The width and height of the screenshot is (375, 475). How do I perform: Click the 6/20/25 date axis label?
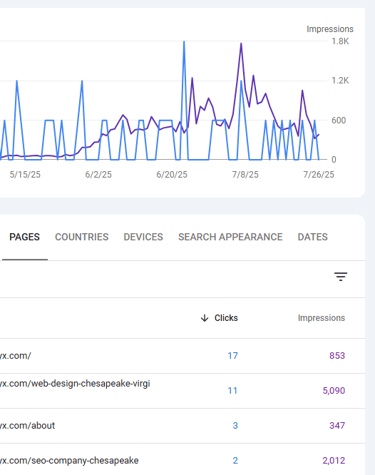tap(172, 175)
